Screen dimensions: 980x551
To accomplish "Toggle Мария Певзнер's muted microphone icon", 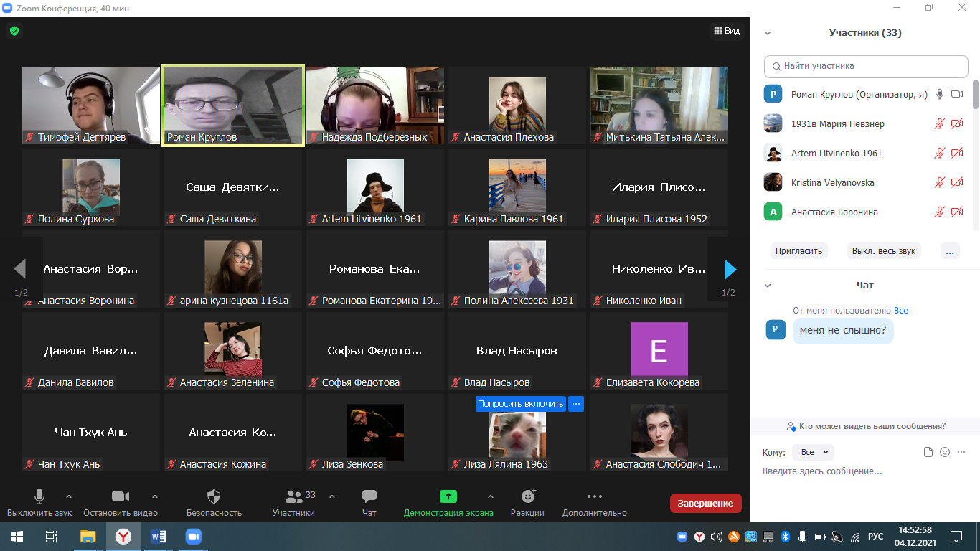I will click(939, 123).
